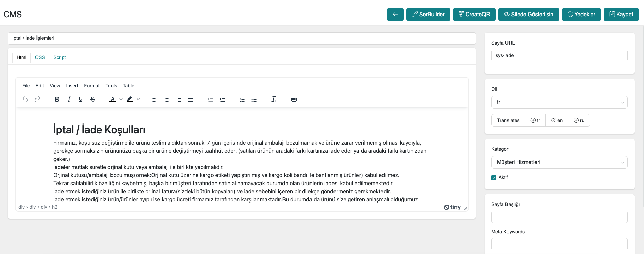Increase indent of paragraph
Viewport: 644px width, 254px height.
pos(222,99)
